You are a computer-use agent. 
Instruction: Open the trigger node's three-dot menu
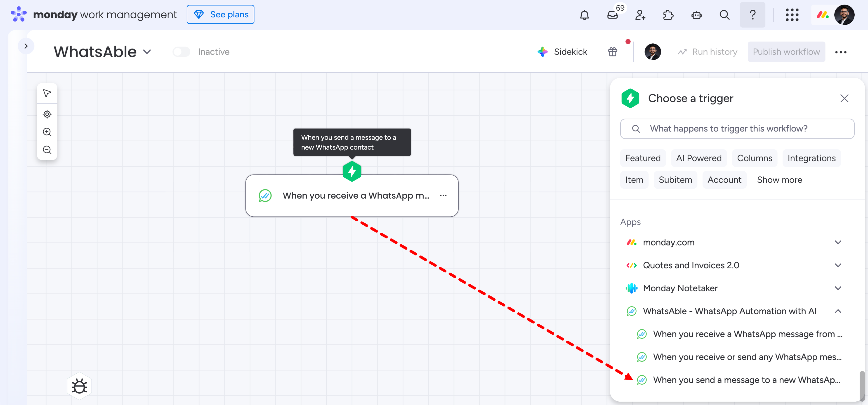click(443, 195)
